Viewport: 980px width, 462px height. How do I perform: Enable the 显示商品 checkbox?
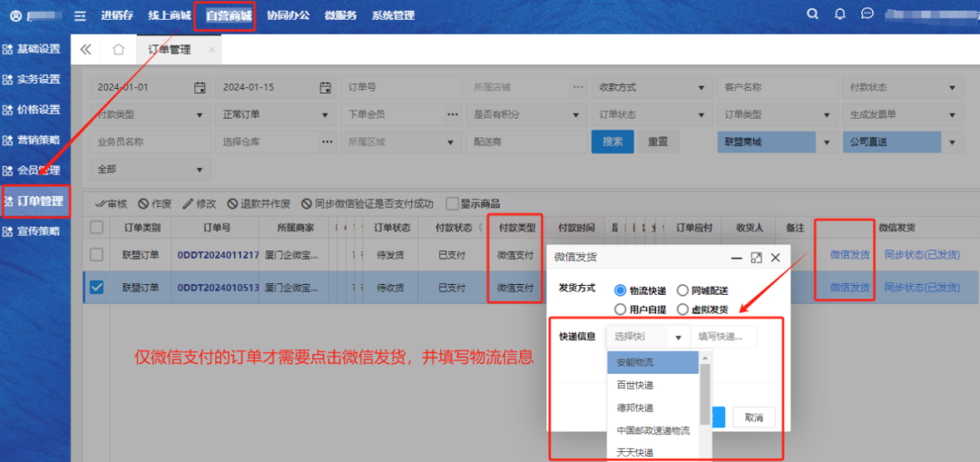coord(450,204)
